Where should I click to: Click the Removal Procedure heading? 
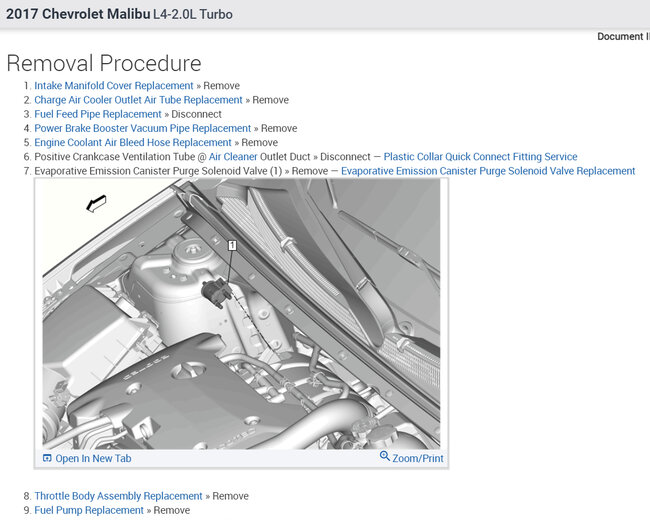point(104,63)
